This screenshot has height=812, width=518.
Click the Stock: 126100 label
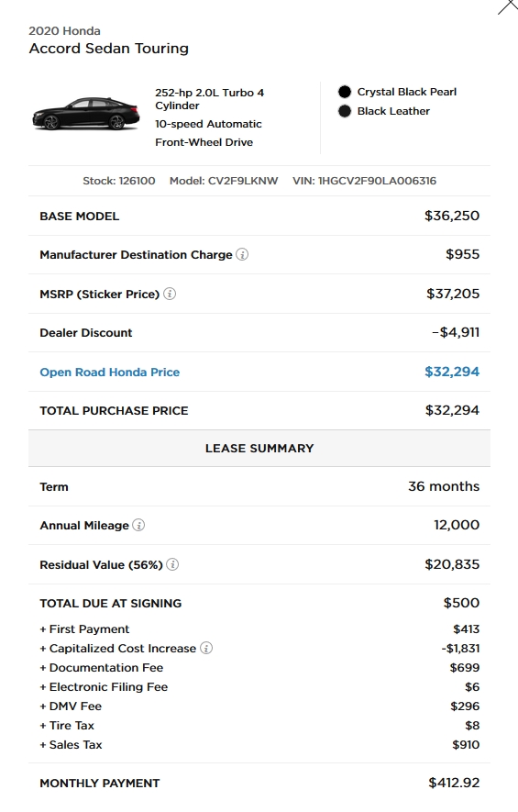(119, 181)
